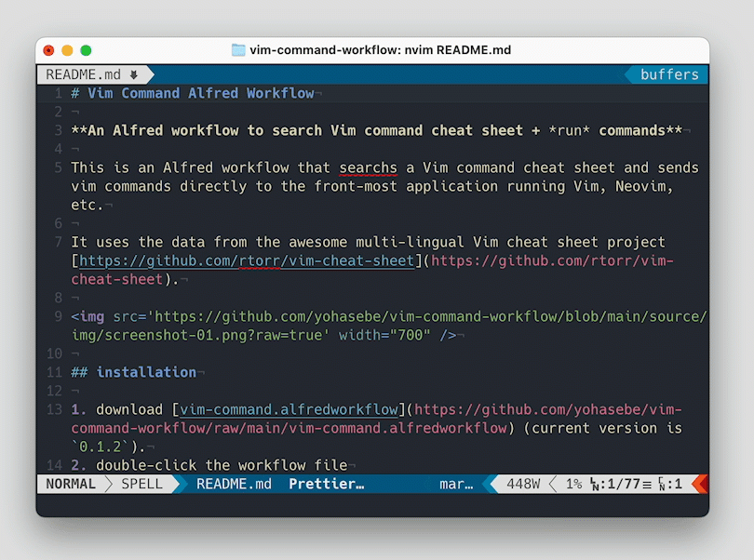The image size is (754, 560).
Task: Click the 448W word count segment
Action: click(522, 484)
